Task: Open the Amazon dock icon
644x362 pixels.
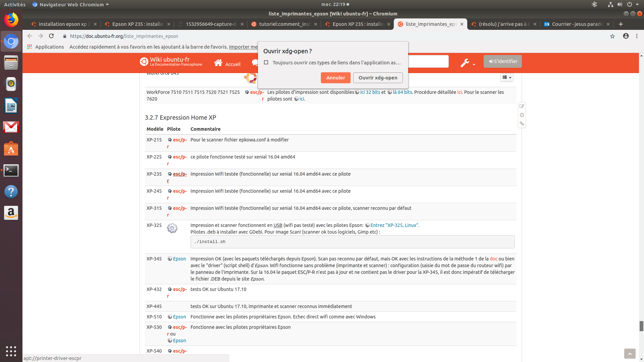Action: pos(11,213)
